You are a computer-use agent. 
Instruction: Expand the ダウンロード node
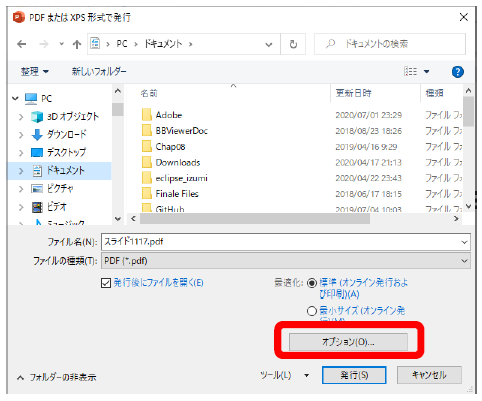tap(21, 135)
